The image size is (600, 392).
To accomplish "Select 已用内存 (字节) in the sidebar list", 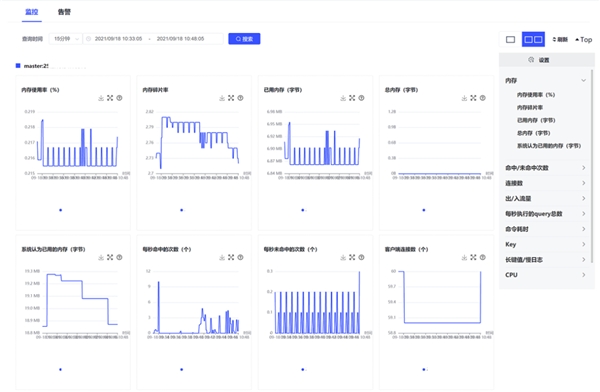I will point(536,120).
